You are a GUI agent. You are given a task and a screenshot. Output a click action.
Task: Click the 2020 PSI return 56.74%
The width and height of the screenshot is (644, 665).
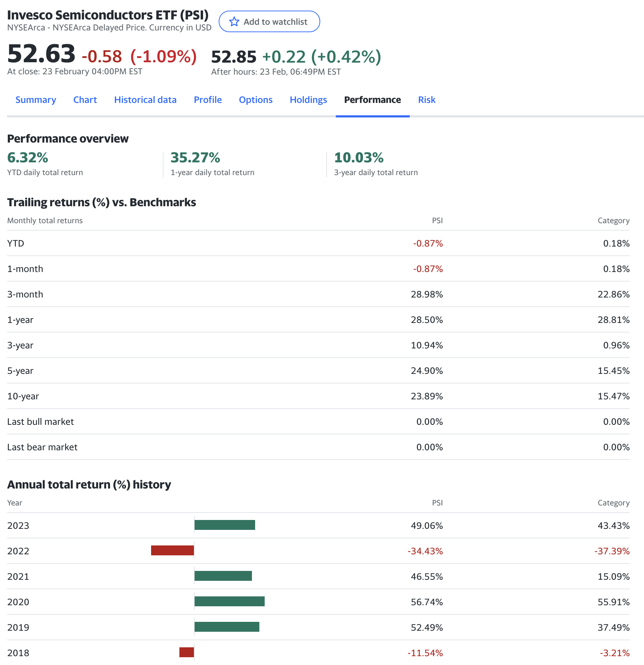click(x=427, y=602)
